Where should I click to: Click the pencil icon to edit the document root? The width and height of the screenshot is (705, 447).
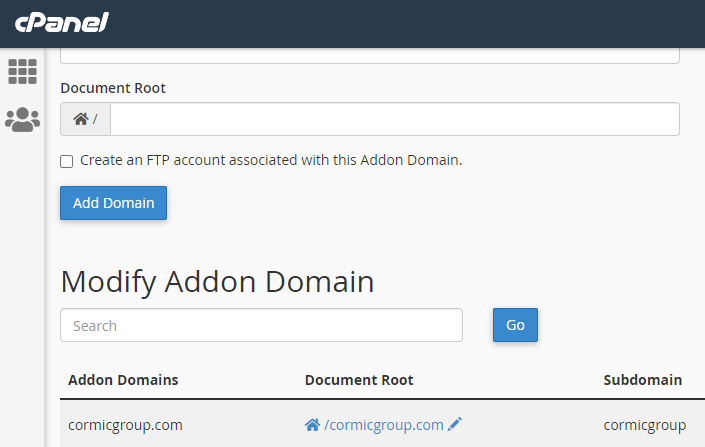coord(455,424)
